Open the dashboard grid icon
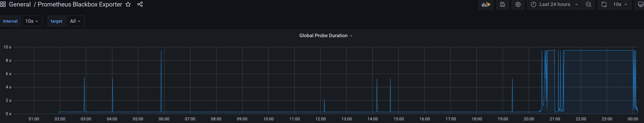 pyautogui.click(x=3, y=4)
